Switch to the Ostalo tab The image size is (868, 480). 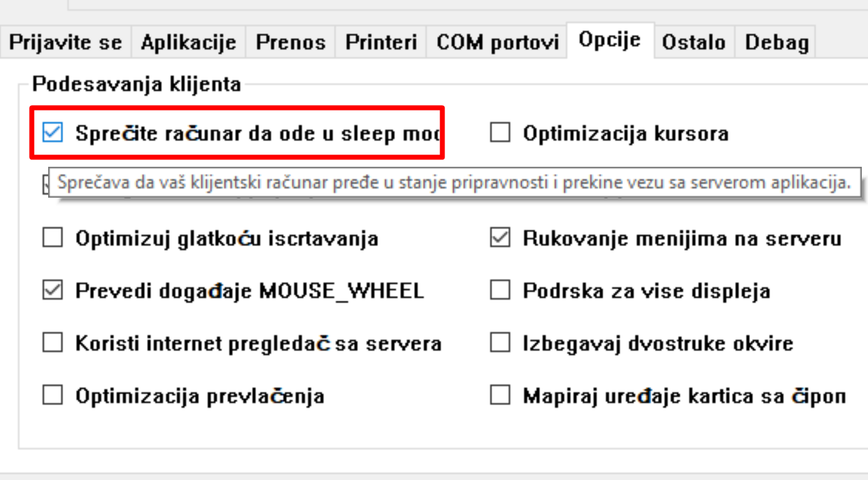(x=693, y=43)
